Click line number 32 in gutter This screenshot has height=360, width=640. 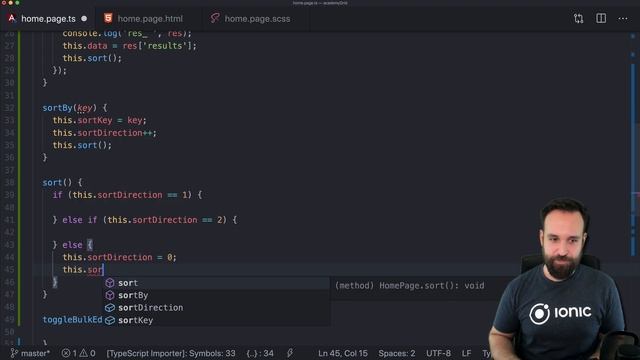[9, 108]
